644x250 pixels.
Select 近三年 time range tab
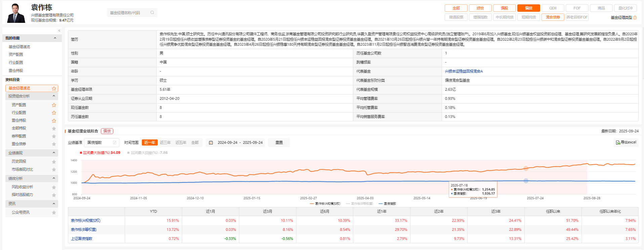point(165,142)
